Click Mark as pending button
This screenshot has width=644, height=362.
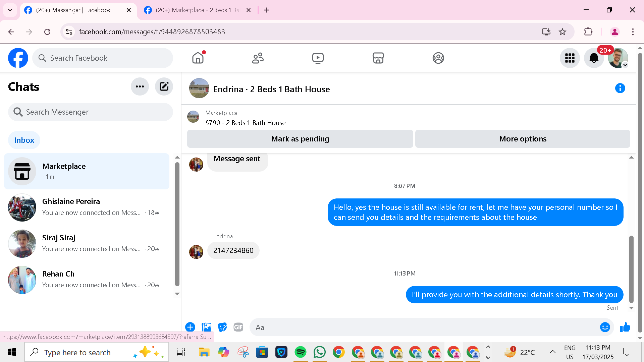pyautogui.click(x=300, y=139)
